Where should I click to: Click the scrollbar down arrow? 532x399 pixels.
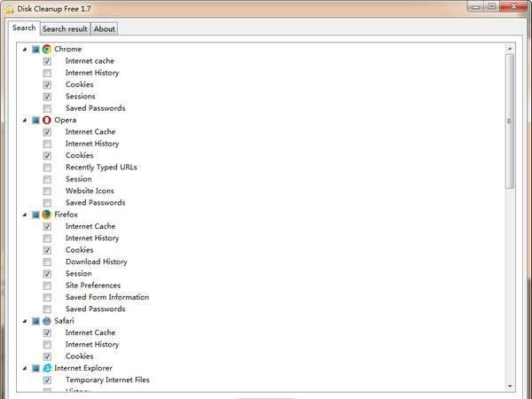pyautogui.click(x=510, y=387)
